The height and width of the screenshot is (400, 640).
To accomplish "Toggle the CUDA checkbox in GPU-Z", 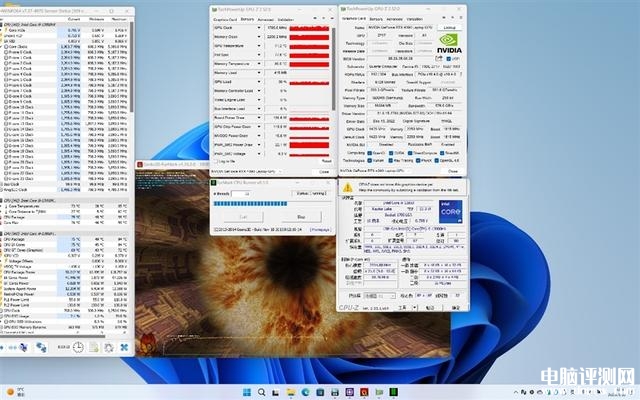I will tap(391, 153).
